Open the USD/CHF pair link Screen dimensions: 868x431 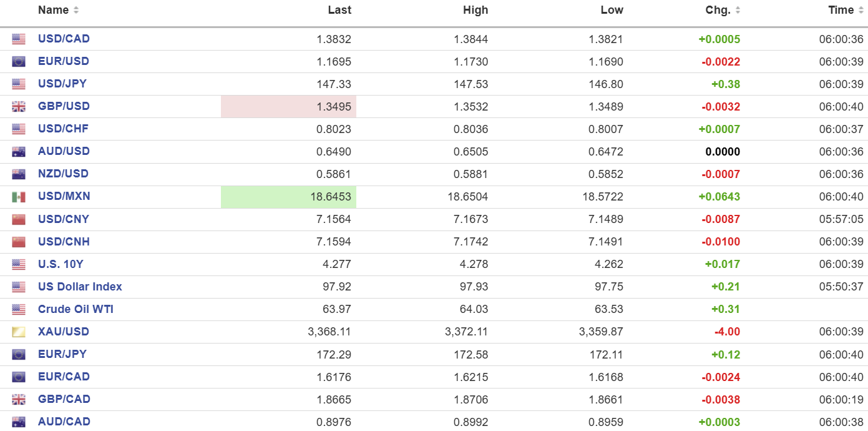pyautogui.click(x=63, y=129)
